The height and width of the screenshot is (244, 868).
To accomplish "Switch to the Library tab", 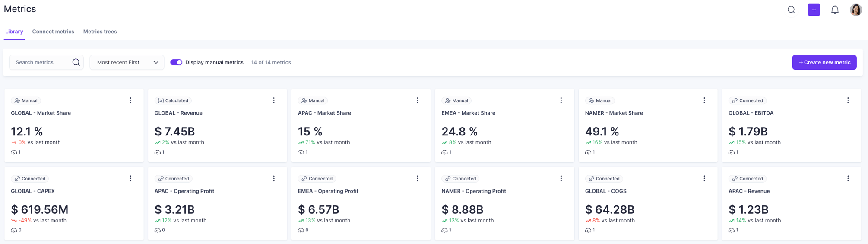I will [14, 32].
